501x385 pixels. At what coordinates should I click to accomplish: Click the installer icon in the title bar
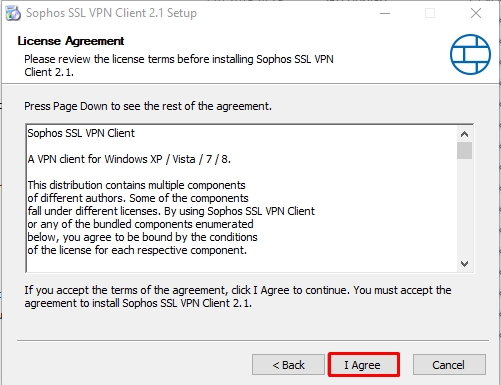13,13
